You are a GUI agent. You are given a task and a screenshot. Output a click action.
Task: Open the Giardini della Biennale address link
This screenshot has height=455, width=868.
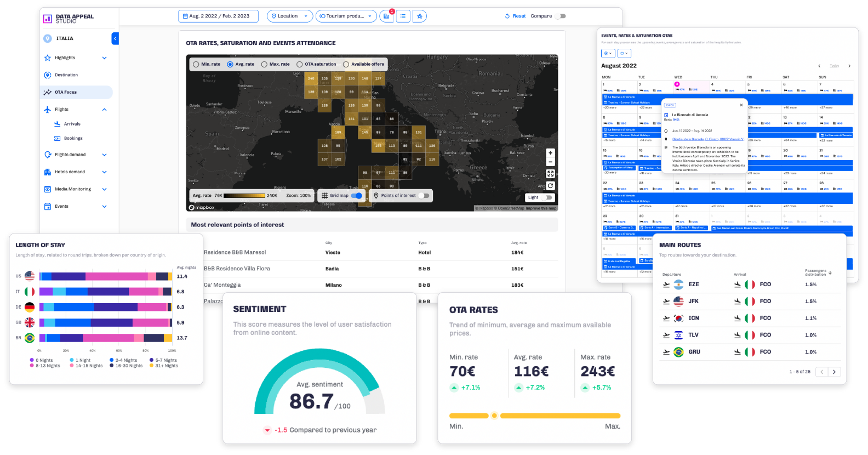point(709,139)
